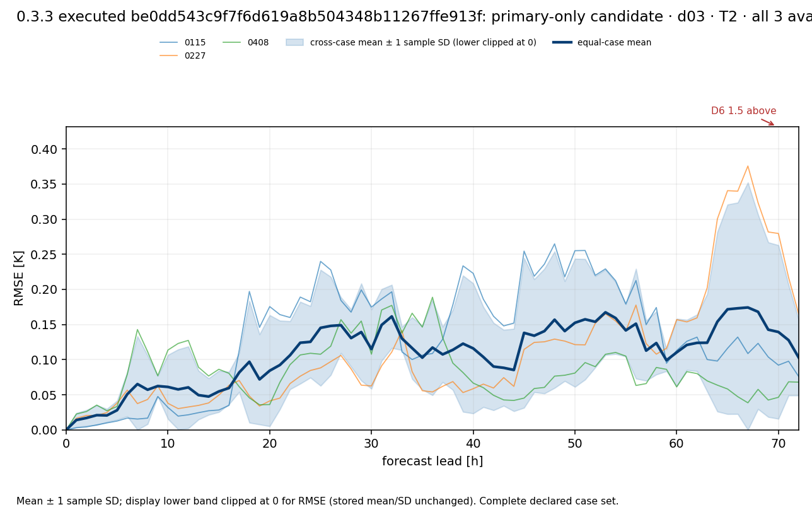Click the '0408' legend label
The width and height of the screenshot is (812, 512).
point(258,43)
